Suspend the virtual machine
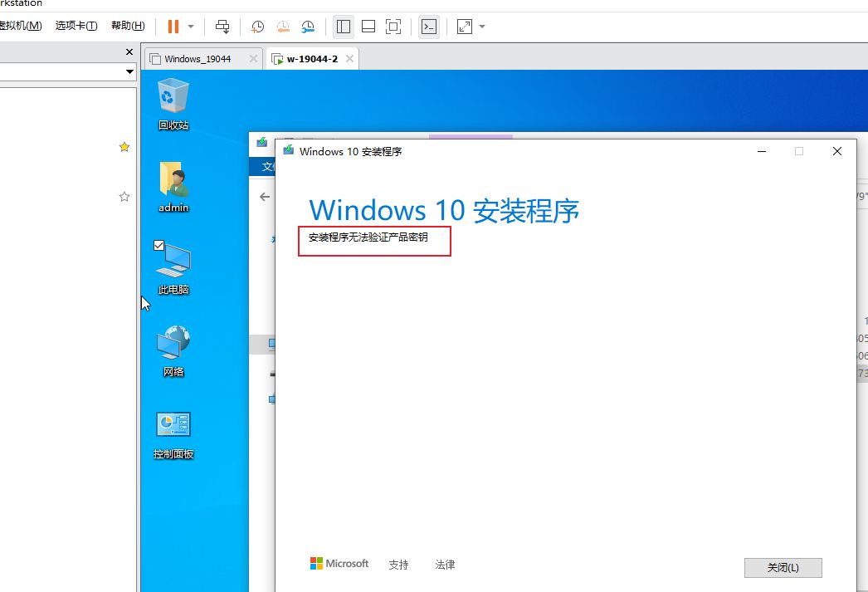Viewport: 868px width, 592px height. (x=175, y=26)
